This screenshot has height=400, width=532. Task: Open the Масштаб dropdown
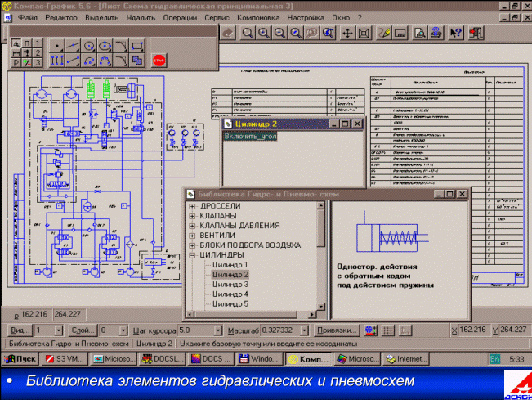304,330
